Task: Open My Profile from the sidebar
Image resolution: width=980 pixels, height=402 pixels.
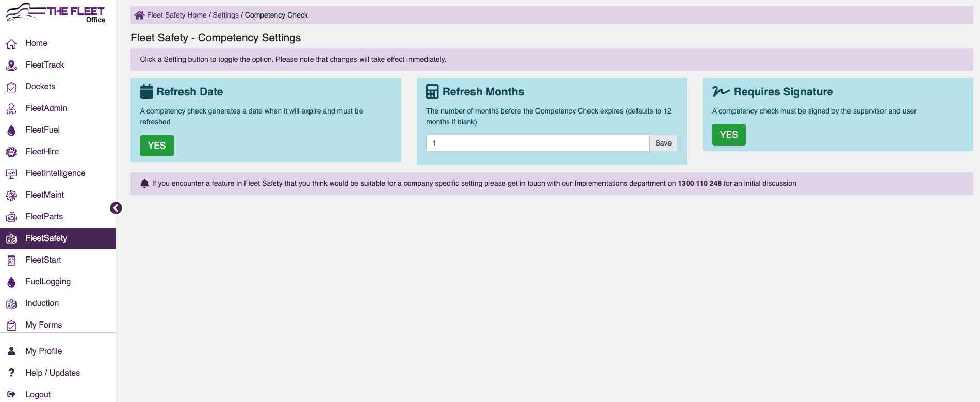Action: 58,351
